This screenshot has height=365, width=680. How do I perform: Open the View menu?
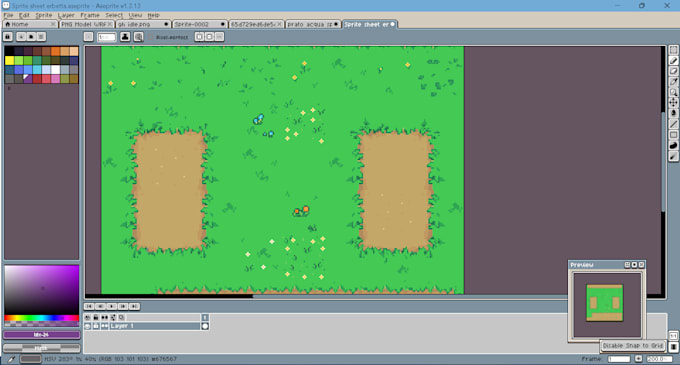[x=135, y=15]
